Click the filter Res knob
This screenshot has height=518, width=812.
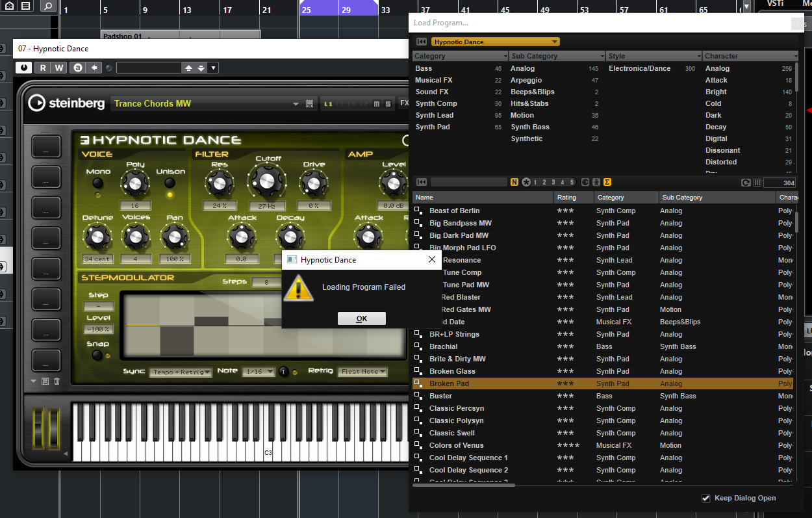(x=220, y=184)
